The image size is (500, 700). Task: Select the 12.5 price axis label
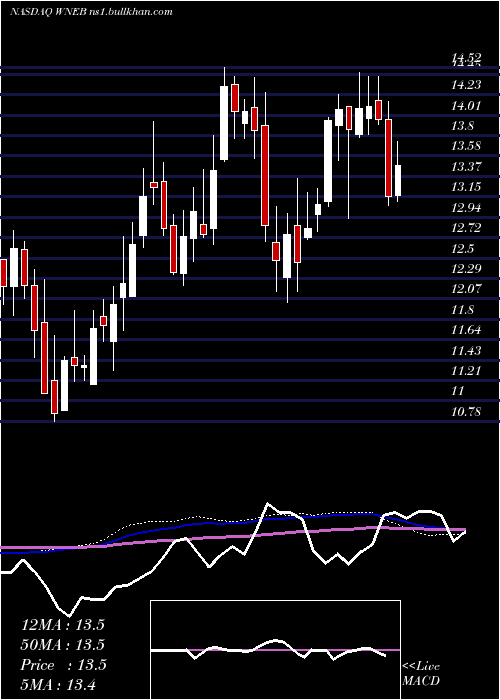pyautogui.click(x=463, y=249)
